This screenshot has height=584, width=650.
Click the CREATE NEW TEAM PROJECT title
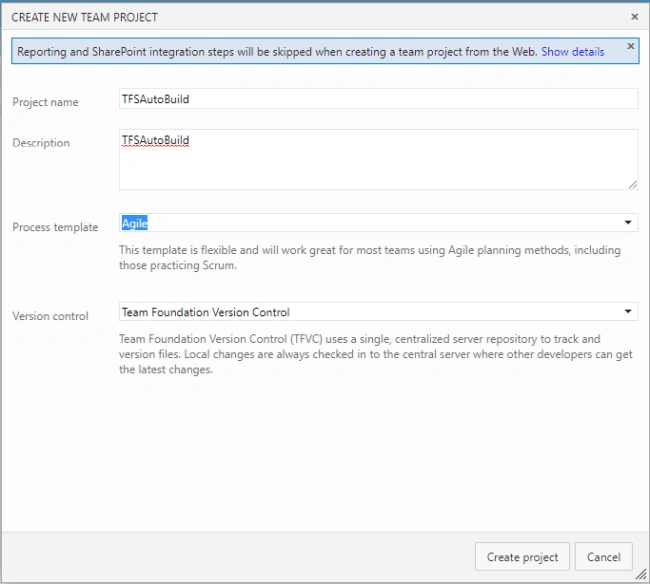coord(85,17)
